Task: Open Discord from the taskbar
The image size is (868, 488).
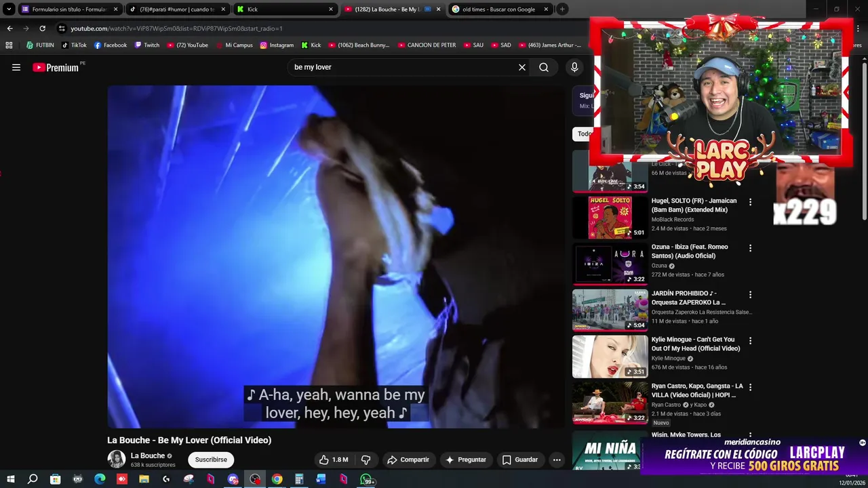Action: [233, 479]
